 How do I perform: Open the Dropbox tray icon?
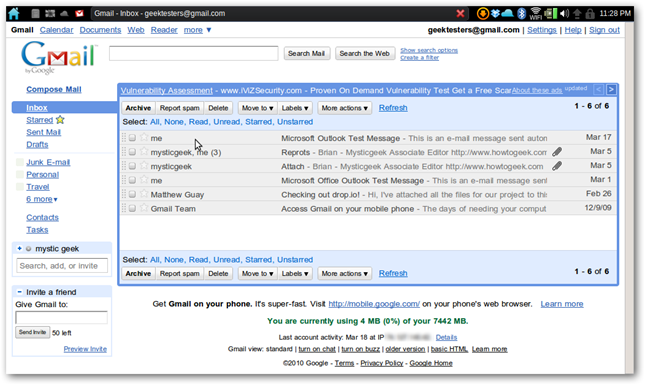click(x=495, y=13)
